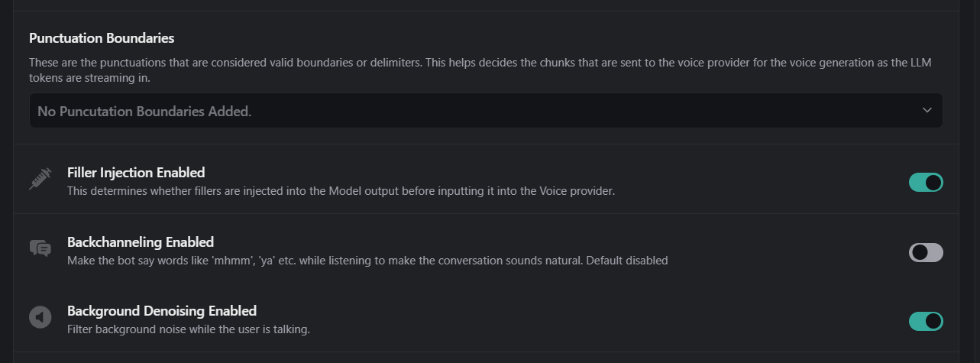This screenshot has height=363, width=980.
Task: Click the chat bubbles Backchanneling icon
Action: (x=40, y=248)
